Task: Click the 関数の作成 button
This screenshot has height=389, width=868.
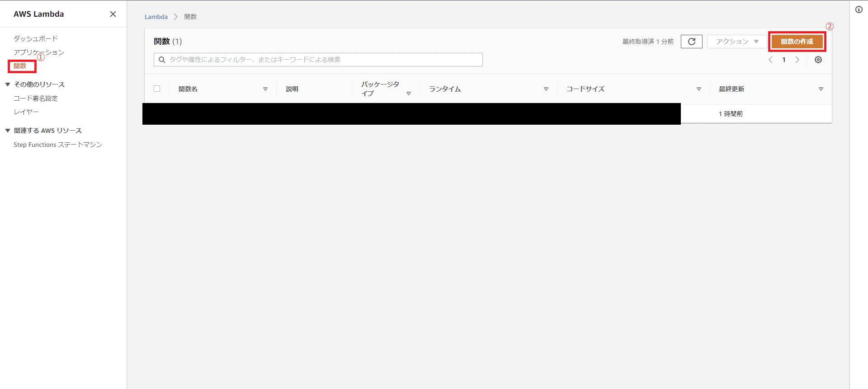Action: [797, 42]
